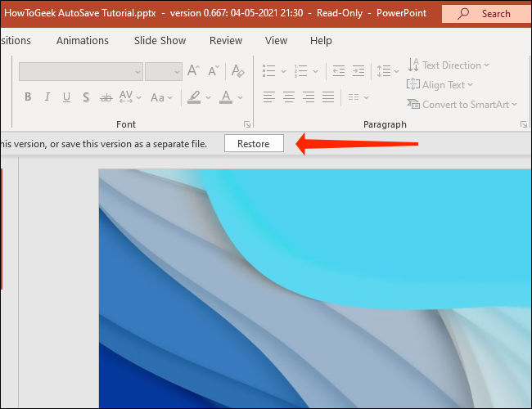The width and height of the screenshot is (532, 409).
Task: Click the Restore button
Action: click(253, 144)
